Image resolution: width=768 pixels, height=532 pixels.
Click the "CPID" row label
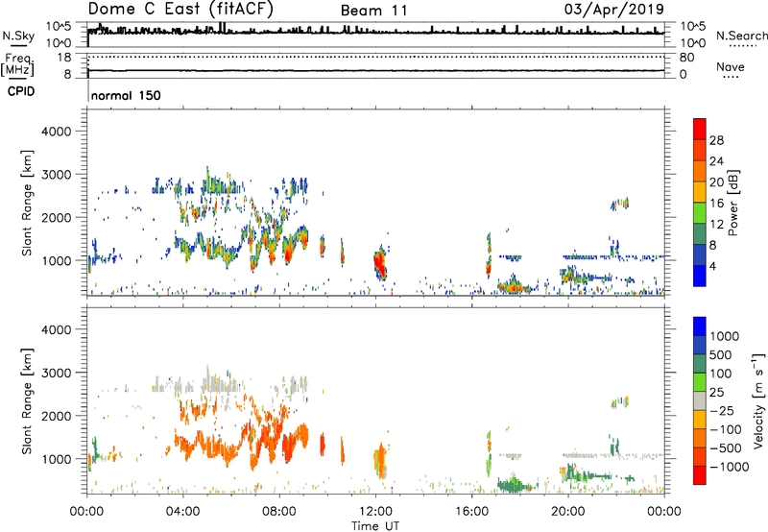coord(21,91)
